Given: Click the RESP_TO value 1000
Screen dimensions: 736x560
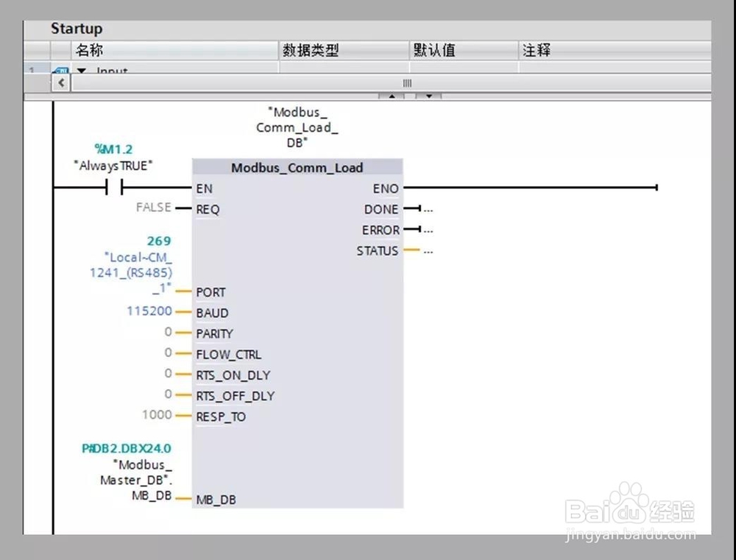Looking at the screenshot, I should 158,415.
